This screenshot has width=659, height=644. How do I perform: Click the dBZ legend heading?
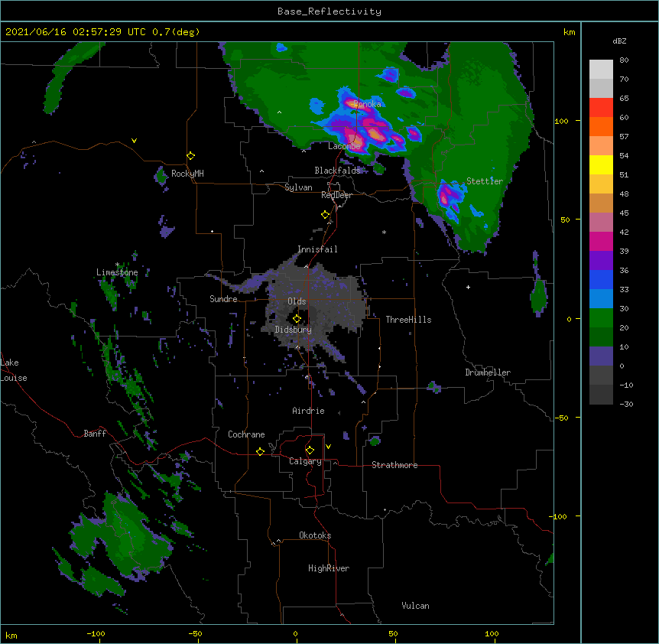click(619, 41)
